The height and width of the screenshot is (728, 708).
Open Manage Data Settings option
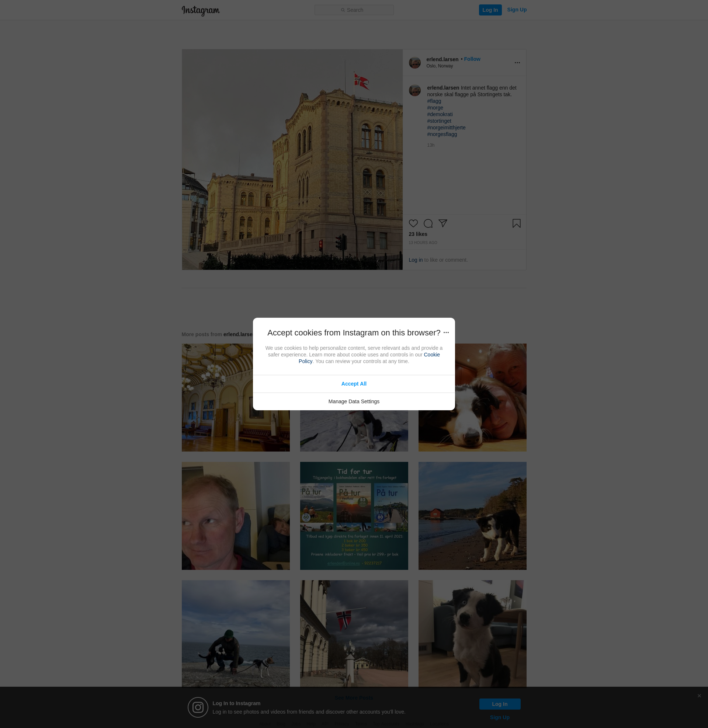[x=354, y=401]
